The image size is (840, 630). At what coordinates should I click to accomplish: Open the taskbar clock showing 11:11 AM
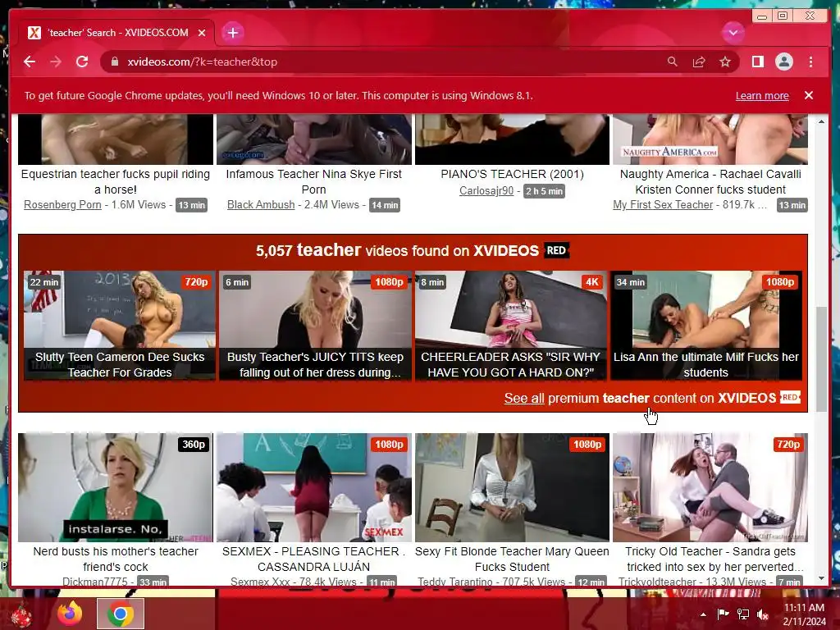pos(804,614)
